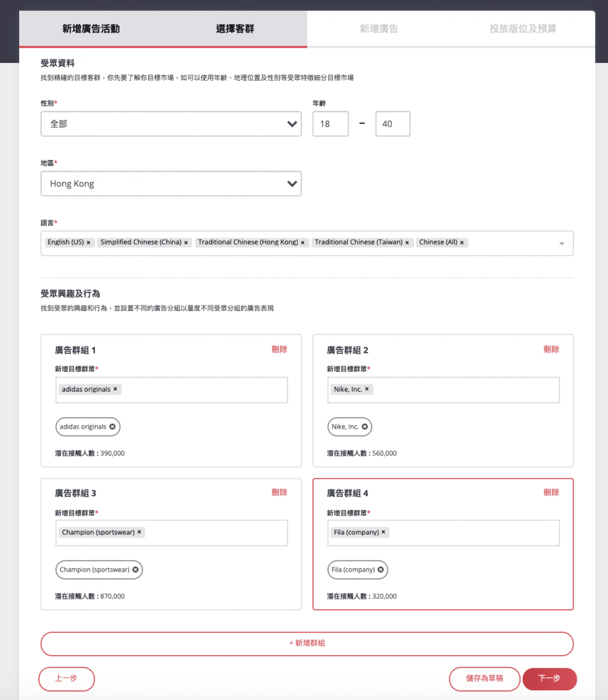Screen dimensions: 608x700
Task: Delete 廣告群組 1 with its 刪除 link
Action: 279,349
